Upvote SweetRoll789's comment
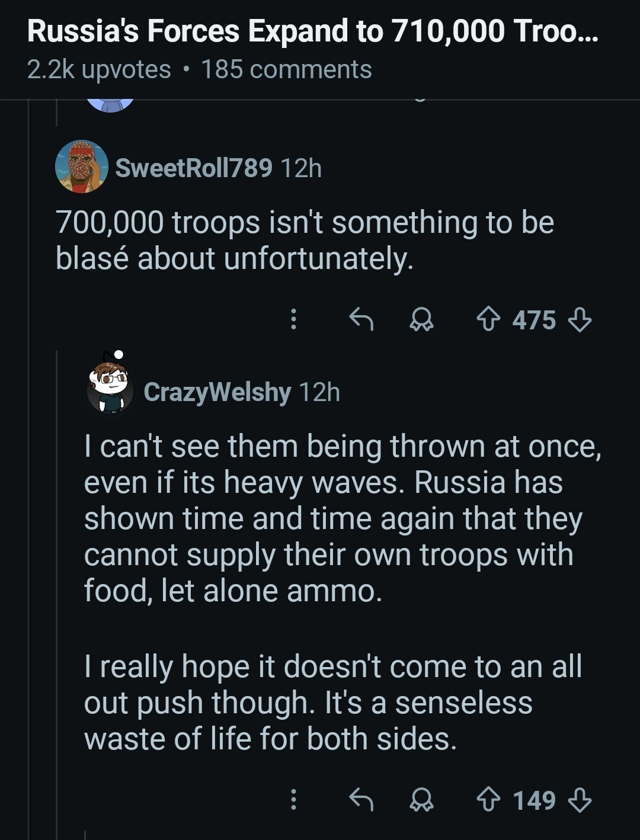640x840 pixels. (x=488, y=320)
